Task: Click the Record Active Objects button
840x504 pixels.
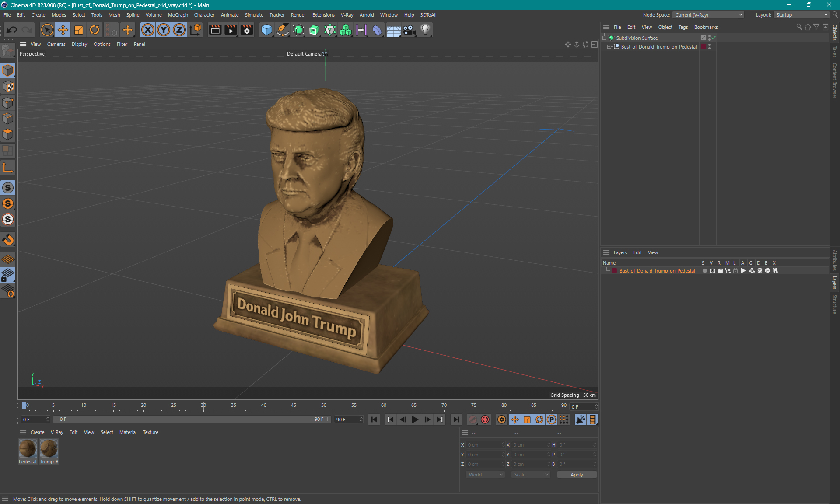Action: pyautogui.click(x=473, y=420)
